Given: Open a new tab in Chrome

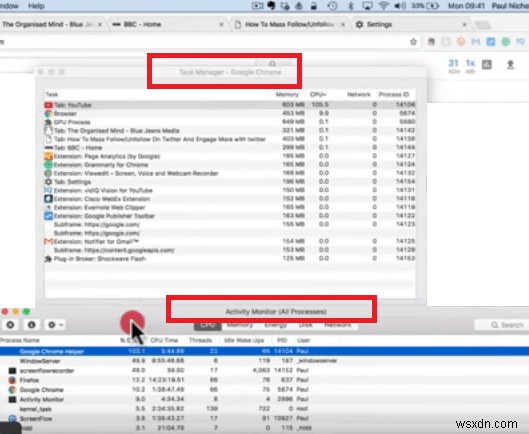Looking at the screenshot, I should pos(483,24).
